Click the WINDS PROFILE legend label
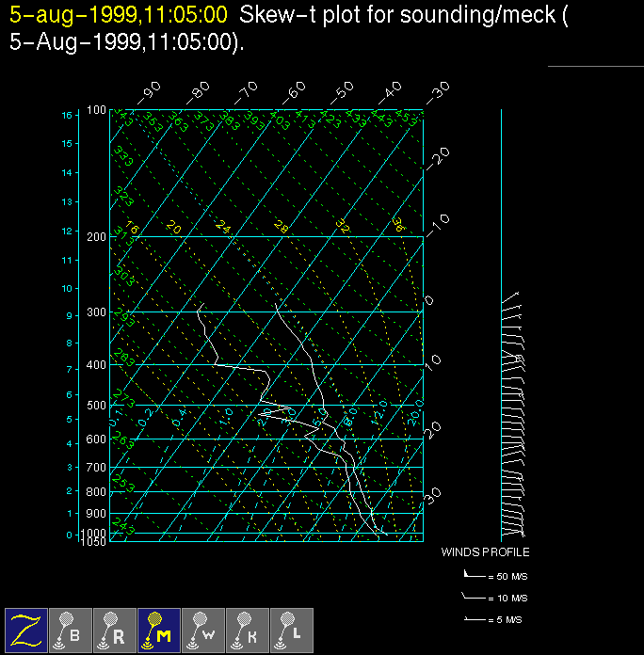The image size is (644, 655). 485,552
